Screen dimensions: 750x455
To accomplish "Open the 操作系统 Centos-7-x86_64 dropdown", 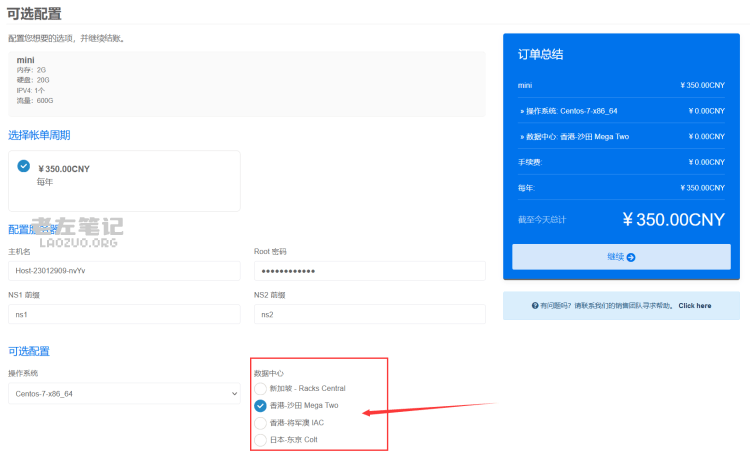I will click(x=123, y=394).
